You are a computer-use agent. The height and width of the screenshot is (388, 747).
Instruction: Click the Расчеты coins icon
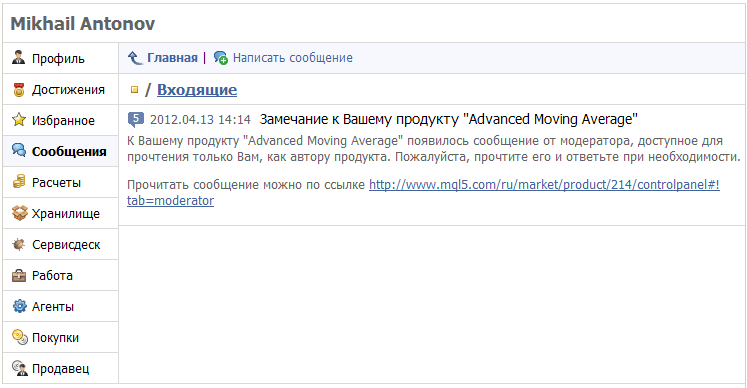point(19,182)
